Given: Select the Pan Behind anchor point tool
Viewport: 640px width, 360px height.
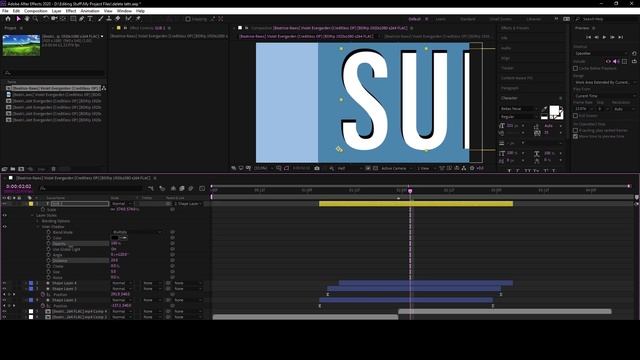Looking at the screenshot, I should [62, 19].
